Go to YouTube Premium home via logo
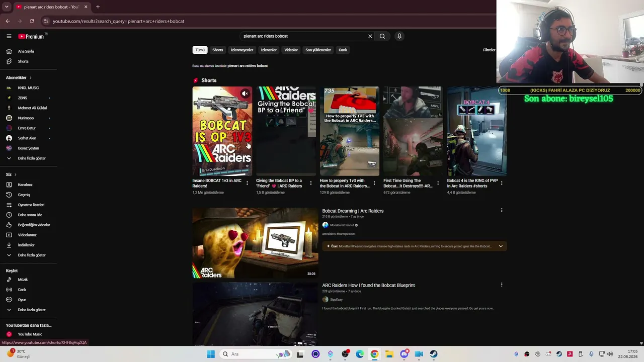This screenshot has height=362, width=644. 31,36
